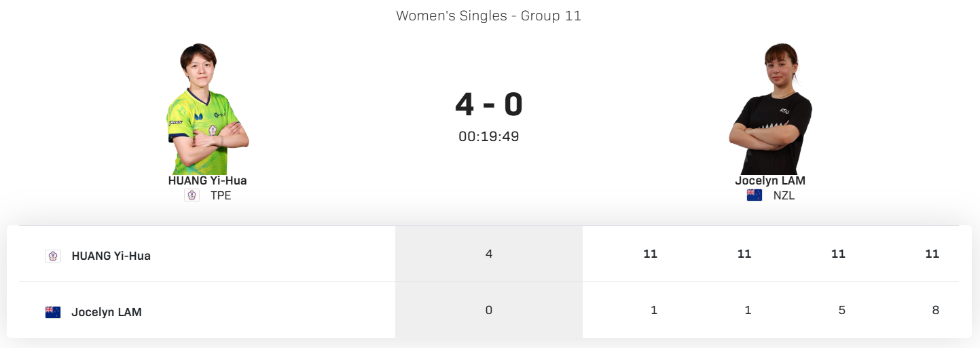Click the Chinese Taipei flag under HUANG's photo
980x348 pixels.
pyautogui.click(x=192, y=195)
